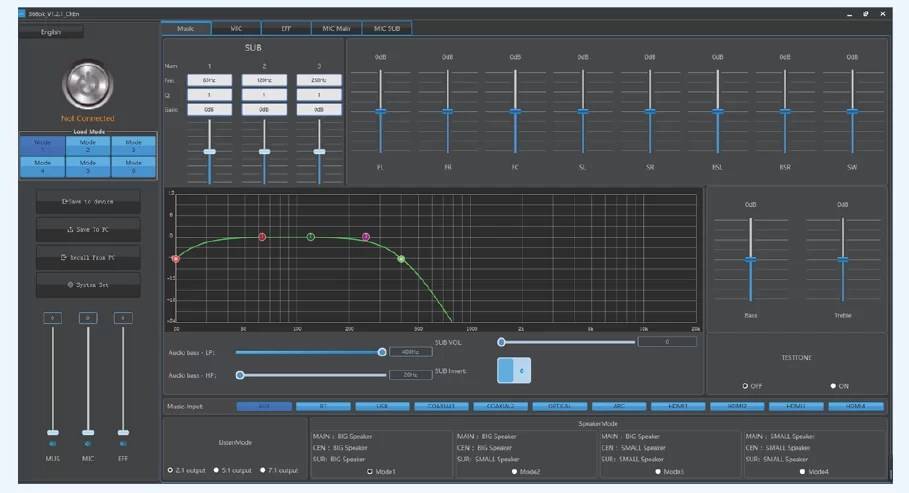
Task: Click SUB band 3 frequency field
Action: coord(319,80)
